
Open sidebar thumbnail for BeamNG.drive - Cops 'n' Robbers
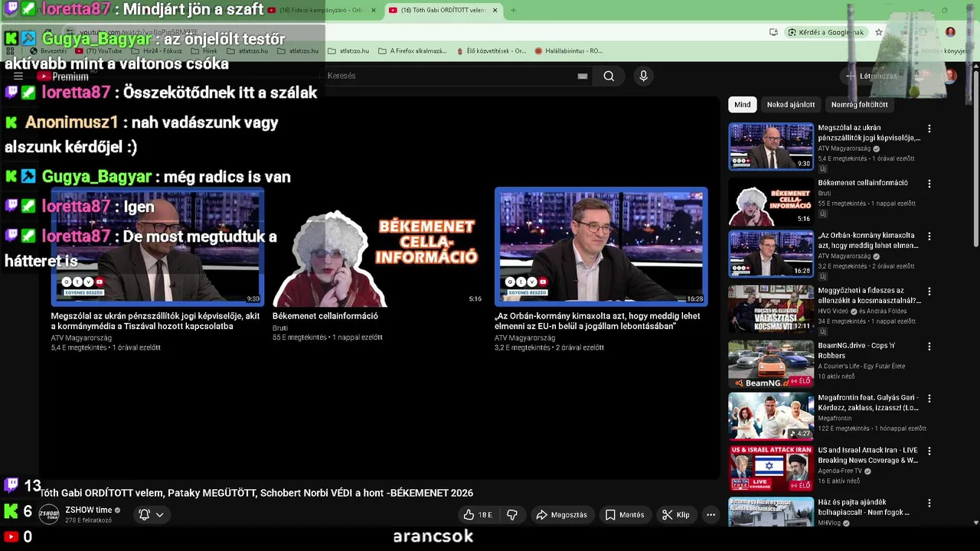point(771,364)
